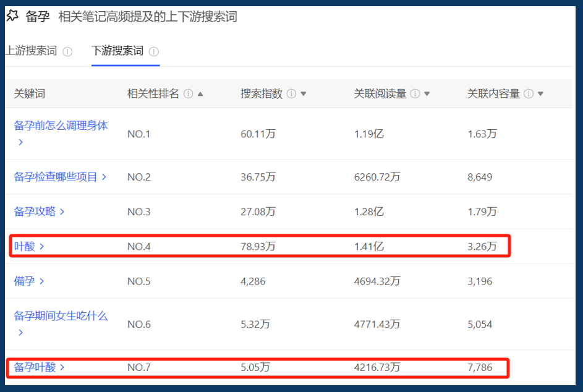Screen dimensions: 583x392
Task: Open keyword link 备孕检查哪些项目
Action: (x=56, y=177)
